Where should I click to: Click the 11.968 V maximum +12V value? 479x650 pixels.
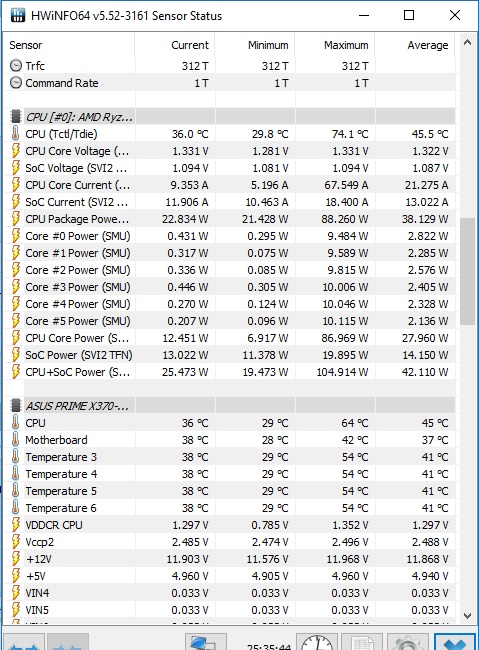click(348, 559)
